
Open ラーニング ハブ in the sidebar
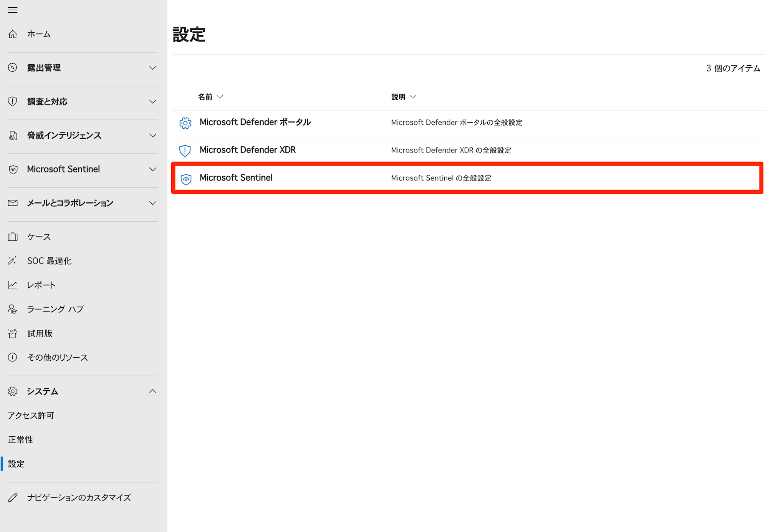pos(55,309)
